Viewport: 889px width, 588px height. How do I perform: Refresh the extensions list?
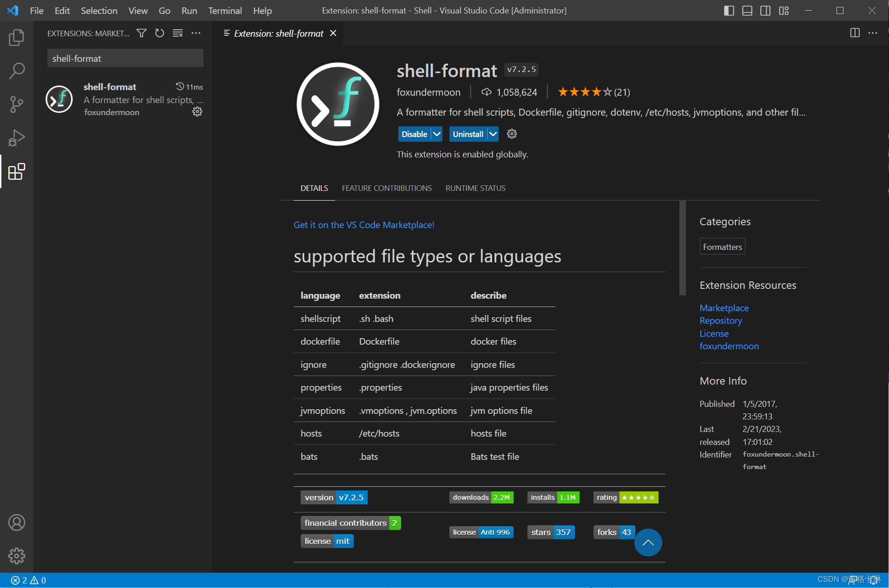point(159,33)
